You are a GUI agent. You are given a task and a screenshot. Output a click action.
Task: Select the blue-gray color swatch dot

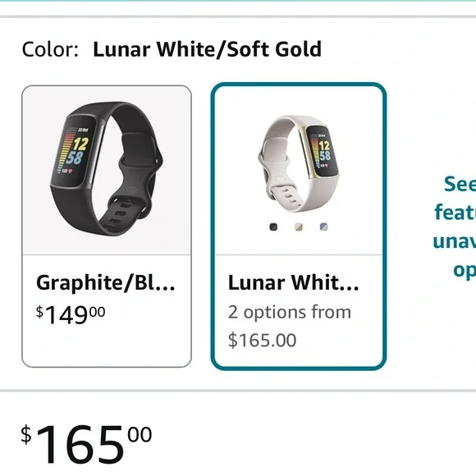pyautogui.click(x=324, y=227)
